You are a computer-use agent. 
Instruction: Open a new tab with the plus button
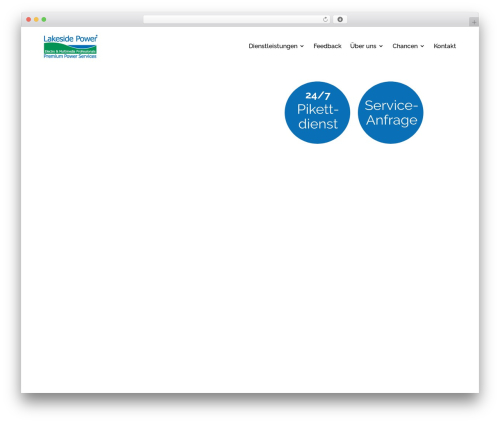pyautogui.click(x=474, y=22)
